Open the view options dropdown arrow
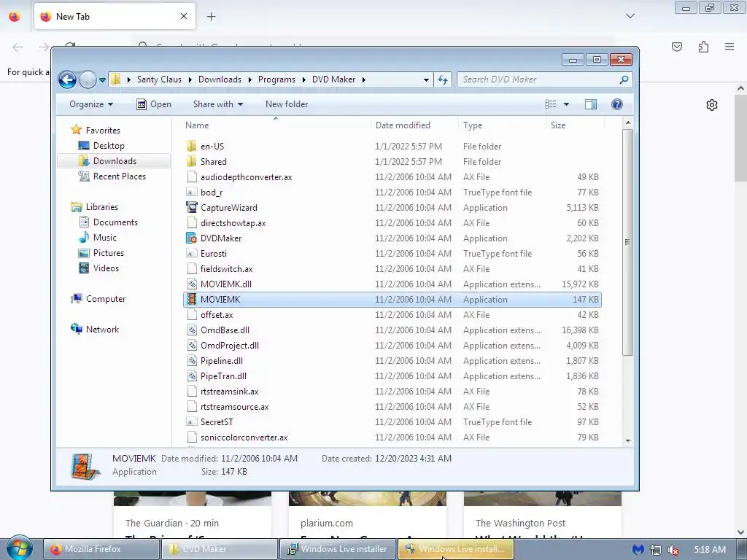 click(x=566, y=104)
